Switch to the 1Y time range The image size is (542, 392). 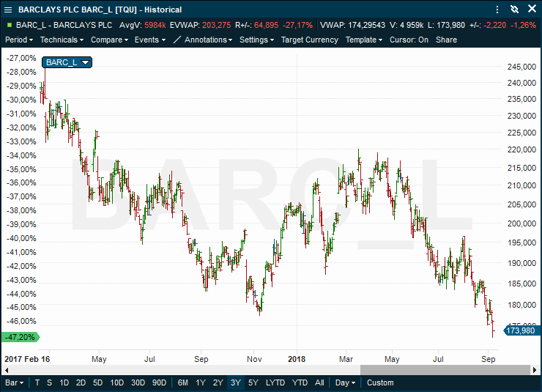pyautogui.click(x=201, y=382)
